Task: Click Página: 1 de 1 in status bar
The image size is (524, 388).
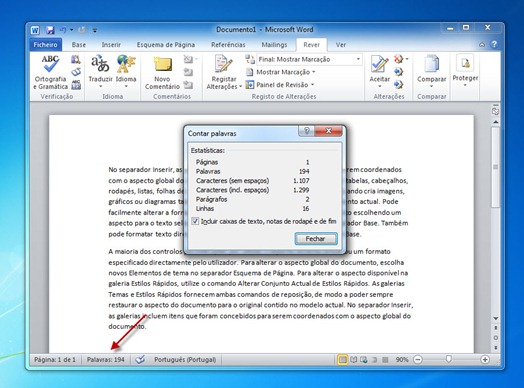Action: pos(55,360)
